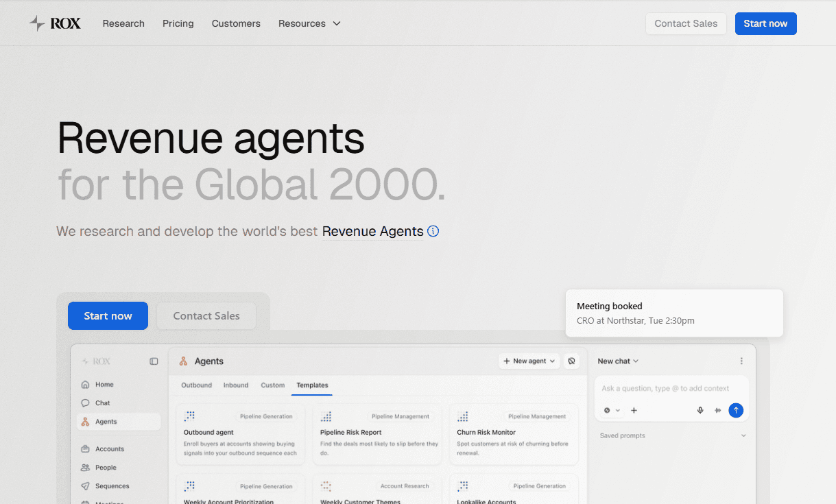Click the Saved prompts label
The image size is (836, 504).
[x=622, y=435]
